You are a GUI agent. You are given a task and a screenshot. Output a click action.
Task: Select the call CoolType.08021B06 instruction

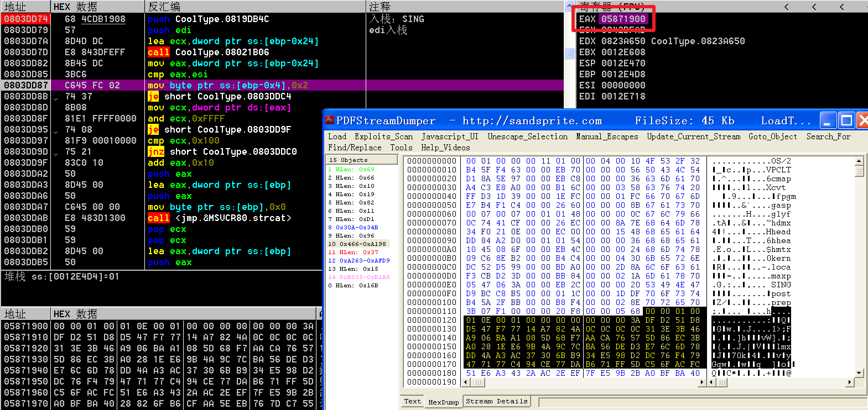pos(209,52)
